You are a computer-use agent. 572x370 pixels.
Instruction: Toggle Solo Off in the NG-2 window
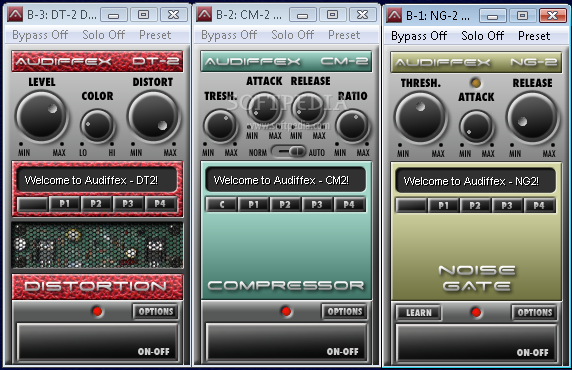point(483,36)
